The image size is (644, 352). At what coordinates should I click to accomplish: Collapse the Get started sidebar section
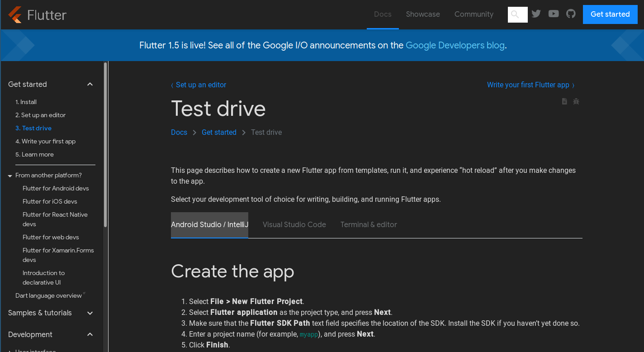click(90, 84)
